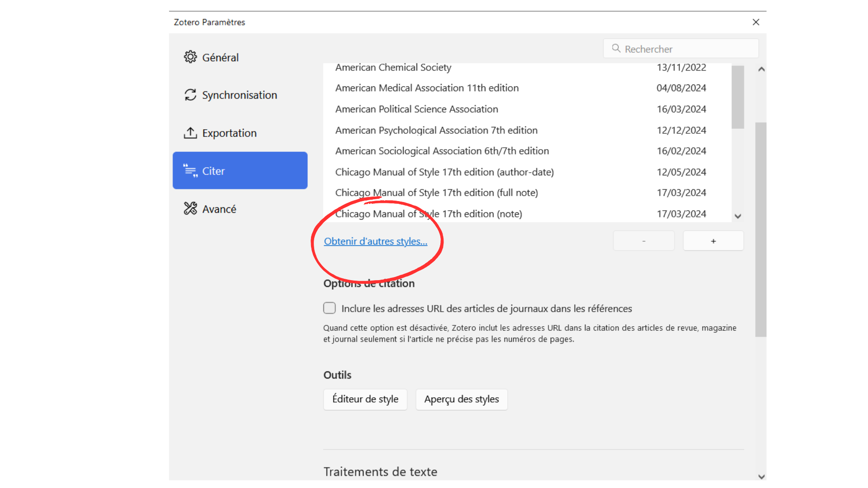Click date 13/11/2022 in style list
This screenshot has height=488, width=868.
point(681,67)
